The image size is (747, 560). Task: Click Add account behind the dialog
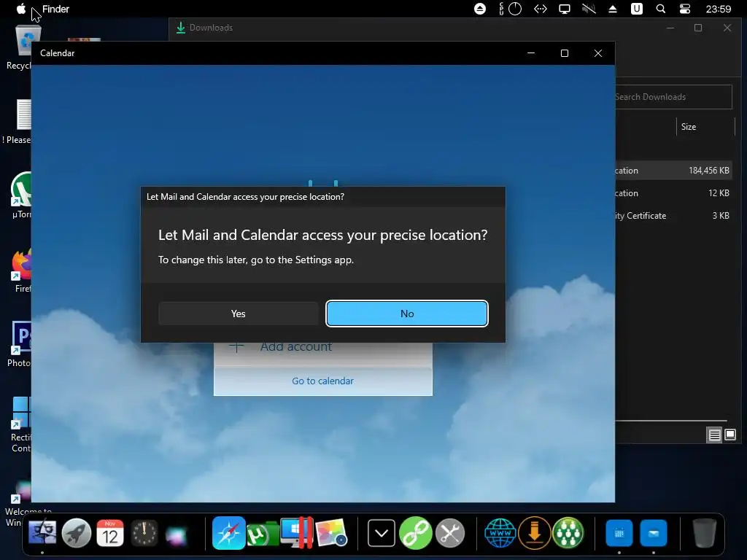click(296, 346)
